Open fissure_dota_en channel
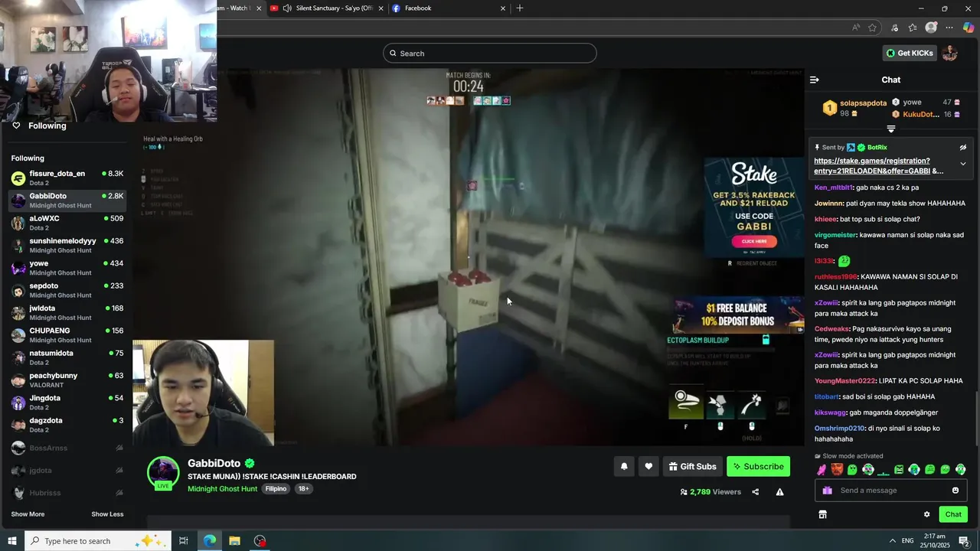Viewport: 980px width, 551px height. (67, 178)
